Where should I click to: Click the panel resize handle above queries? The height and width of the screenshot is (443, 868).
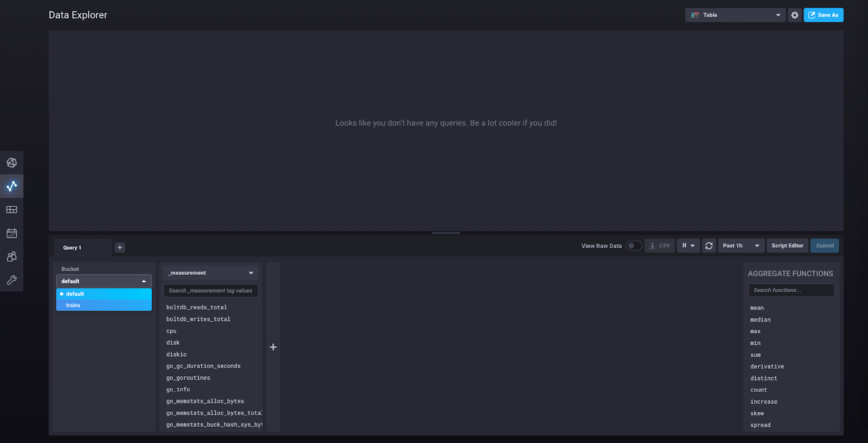tap(446, 233)
